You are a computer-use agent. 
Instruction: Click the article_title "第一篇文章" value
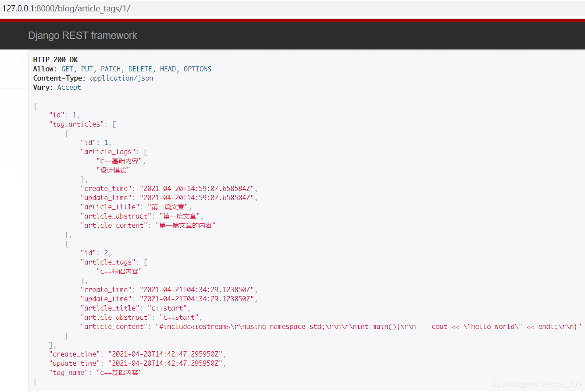(168, 207)
